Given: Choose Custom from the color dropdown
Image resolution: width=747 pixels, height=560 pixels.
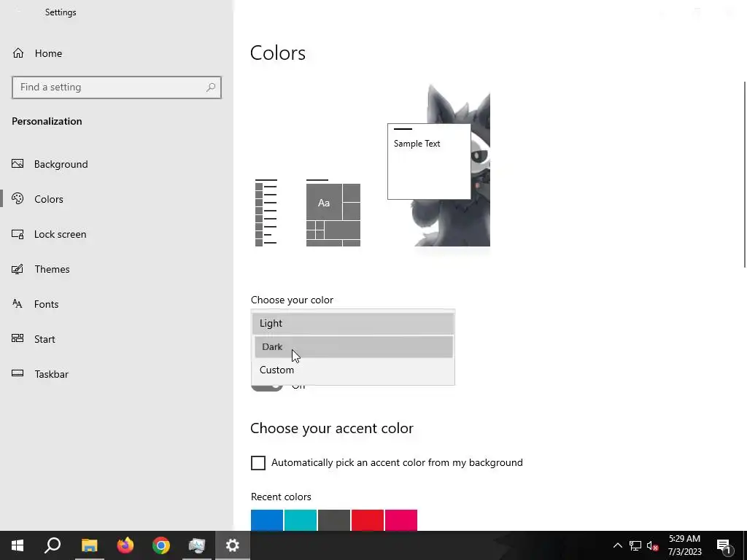Looking at the screenshot, I should (353, 370).
